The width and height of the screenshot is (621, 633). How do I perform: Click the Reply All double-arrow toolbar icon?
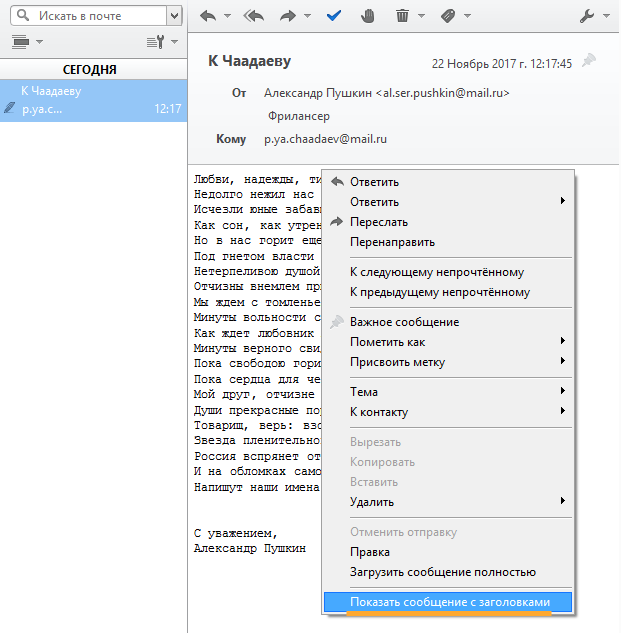[x=255, y=16]
